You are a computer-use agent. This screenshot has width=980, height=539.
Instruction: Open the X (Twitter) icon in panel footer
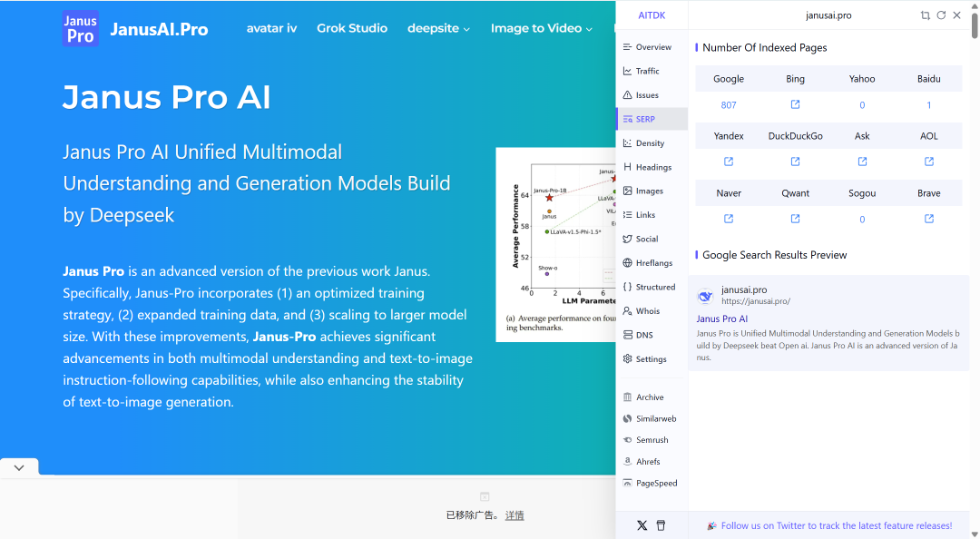(x=642, y=525)
